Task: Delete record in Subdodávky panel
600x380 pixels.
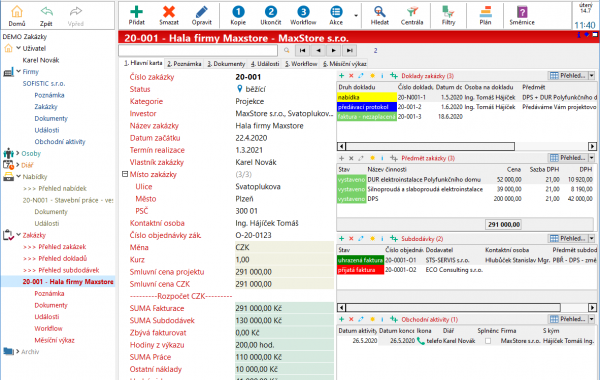Action: (x=351, y=238)
